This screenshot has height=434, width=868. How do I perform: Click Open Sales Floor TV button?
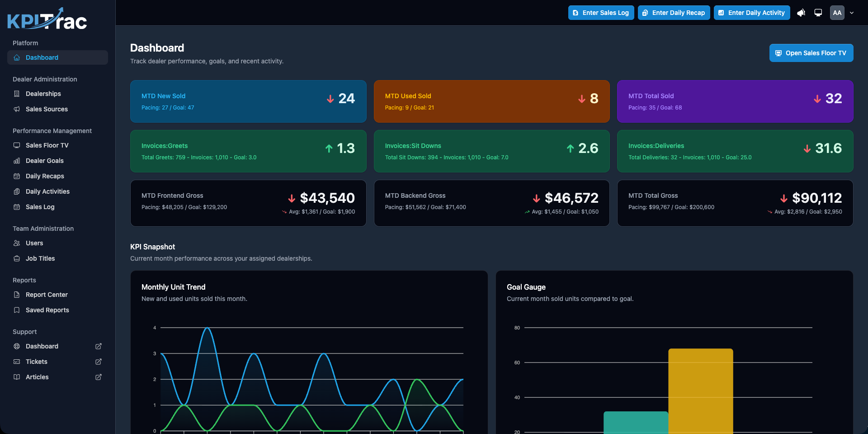pyautogui.click(x=811, y=53)
